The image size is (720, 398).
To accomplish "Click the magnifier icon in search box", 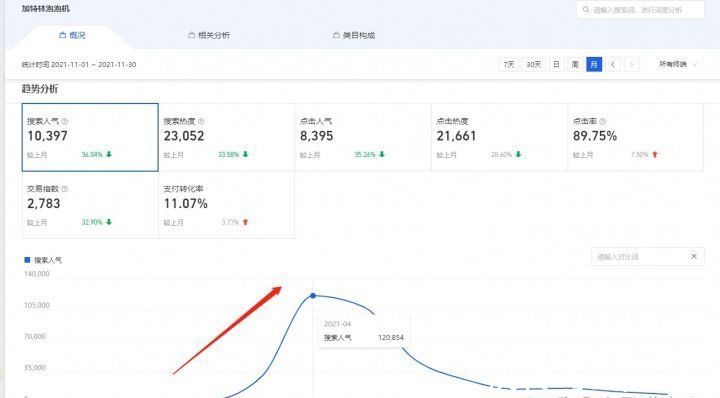I will 586,9.
